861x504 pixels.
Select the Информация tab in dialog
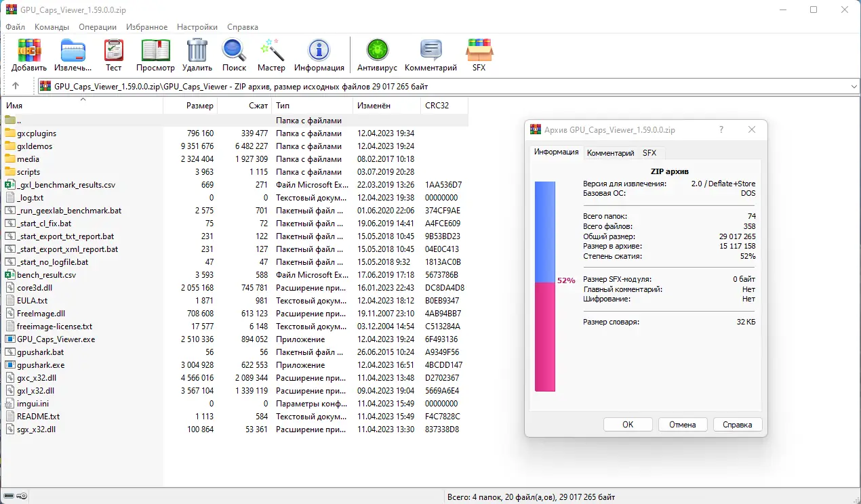coord(556,152)
